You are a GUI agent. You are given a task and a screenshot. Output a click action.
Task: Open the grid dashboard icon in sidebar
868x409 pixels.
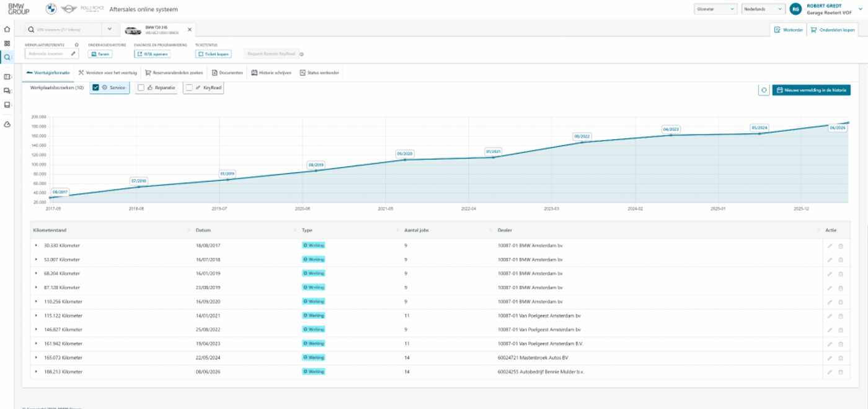[x=7, y=43]
